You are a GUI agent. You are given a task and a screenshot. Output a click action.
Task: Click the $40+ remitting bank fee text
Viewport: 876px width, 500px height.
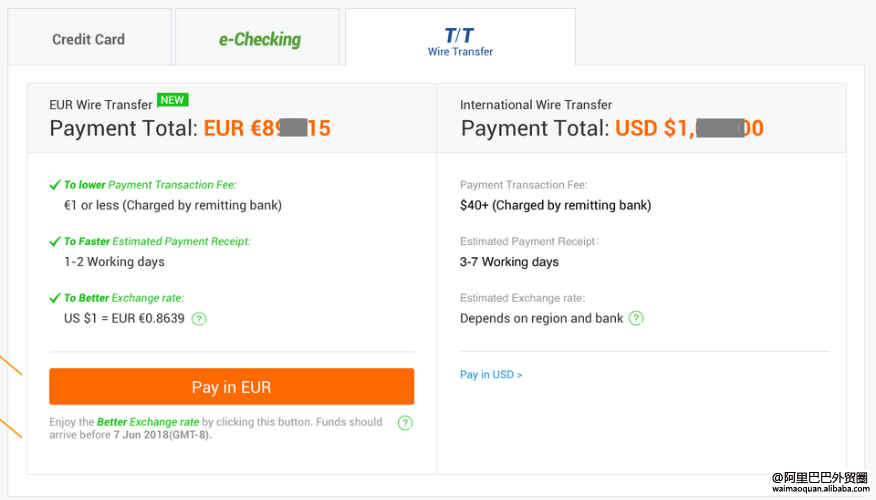pyautogui.click(x=555, y=205)
